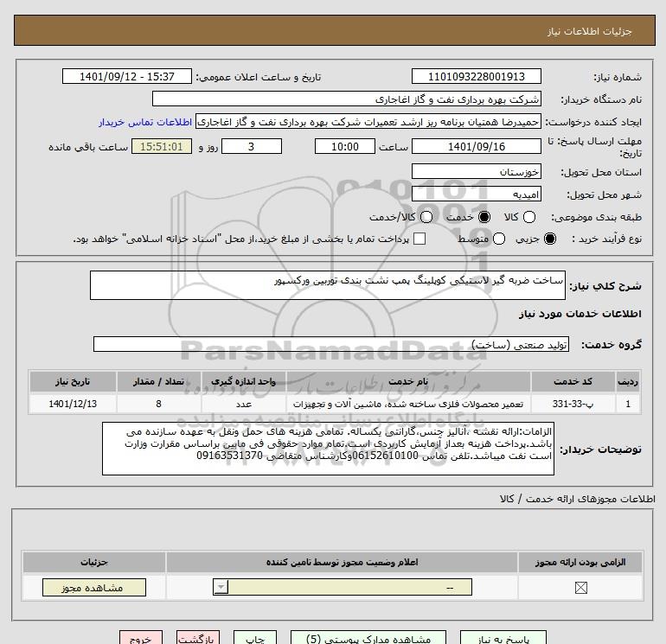
Task: Click the اطلاعات خدمات مورد نیاز heading
Action: coord(580,314)
